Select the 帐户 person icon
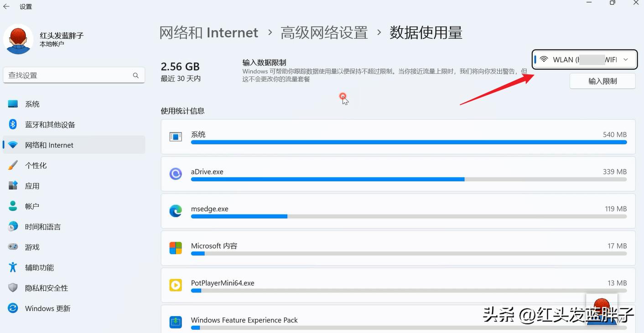 pyautogui.click(x=13, y=206)
